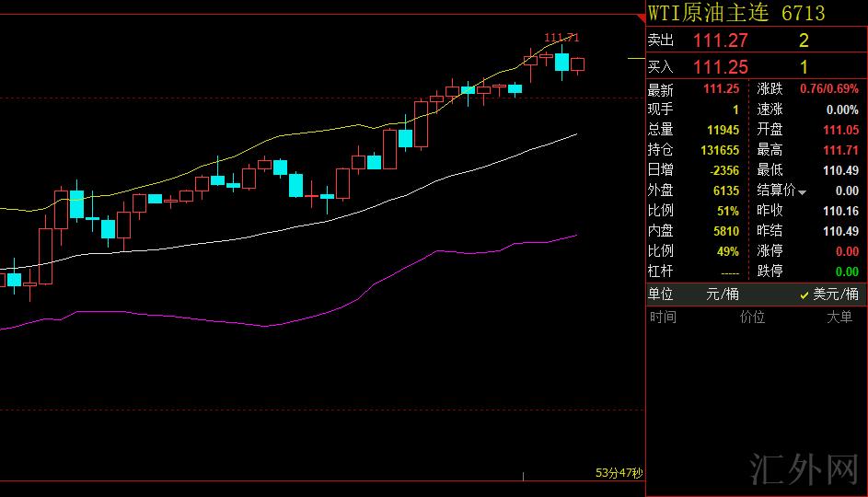Viewport: 868px width, 497px height.
Task: Click the last red candlestick on the chart
Action: [x=578, y=64]
